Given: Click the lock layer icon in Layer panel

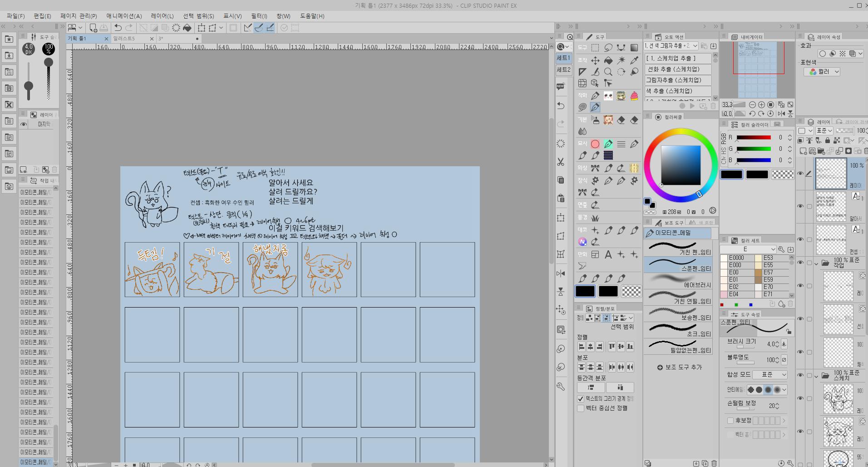Looking at the screenshot, I should tap(828, 140).
